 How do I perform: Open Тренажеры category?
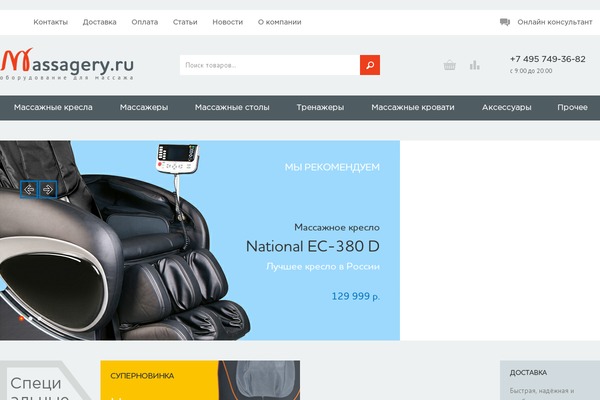click(320, 108)
